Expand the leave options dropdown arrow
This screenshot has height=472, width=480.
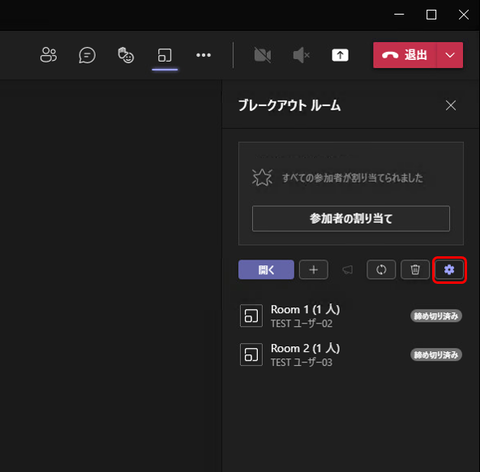pos(450,55)
